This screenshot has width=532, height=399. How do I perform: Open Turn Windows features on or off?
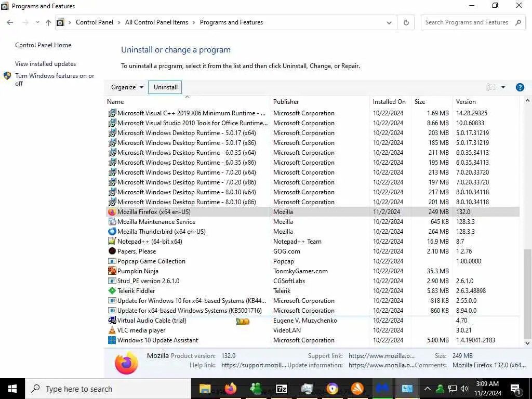[54, 79]
